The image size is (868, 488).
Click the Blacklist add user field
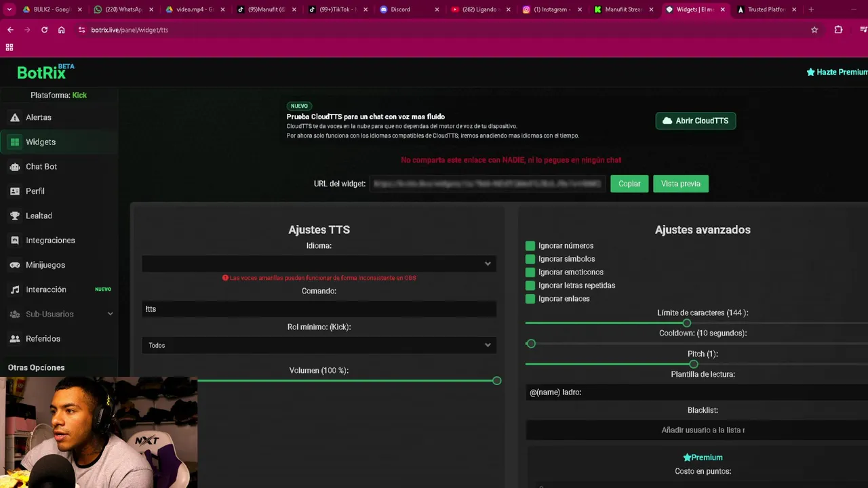click(x=696, y=430)
